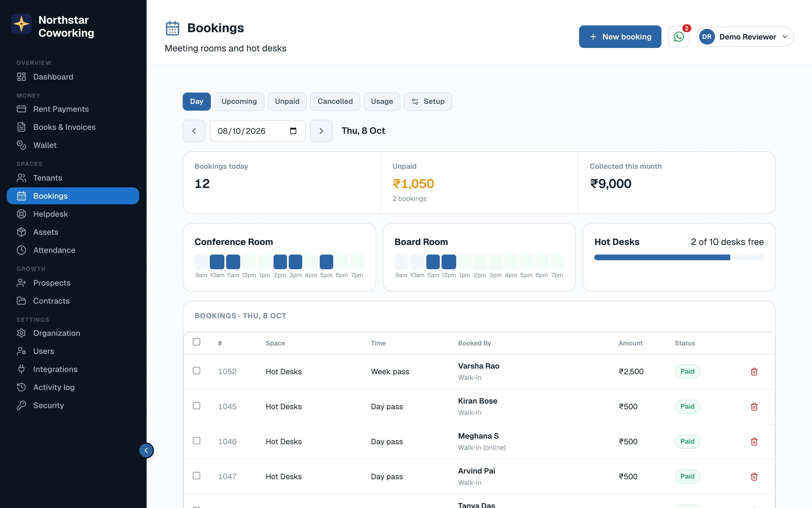Collapse the sidebar with chevron button
The height and width of the screenshot is (508, 812).
click(146, 450)
